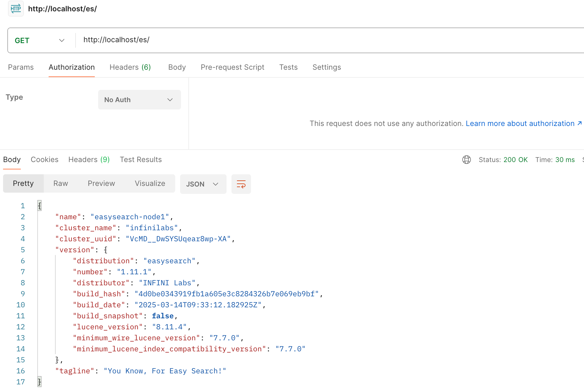Click the build_snapshot value false
This screenshot has height=392, width=584.
coord(163,316)
